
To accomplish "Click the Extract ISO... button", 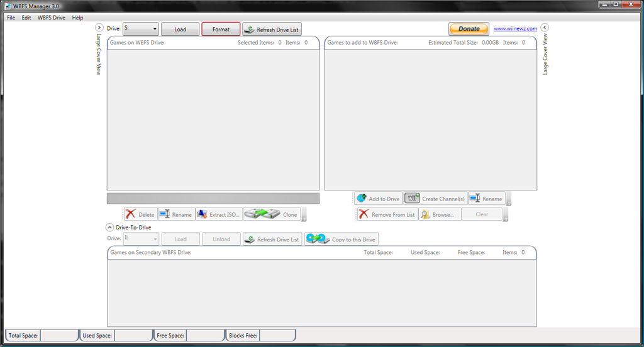I will tap(219, 214).
